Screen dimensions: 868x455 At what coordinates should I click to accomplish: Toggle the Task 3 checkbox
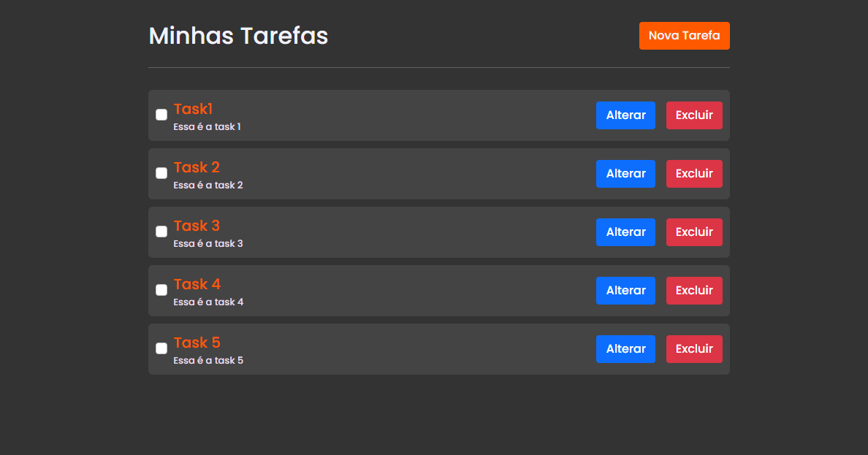161,232
